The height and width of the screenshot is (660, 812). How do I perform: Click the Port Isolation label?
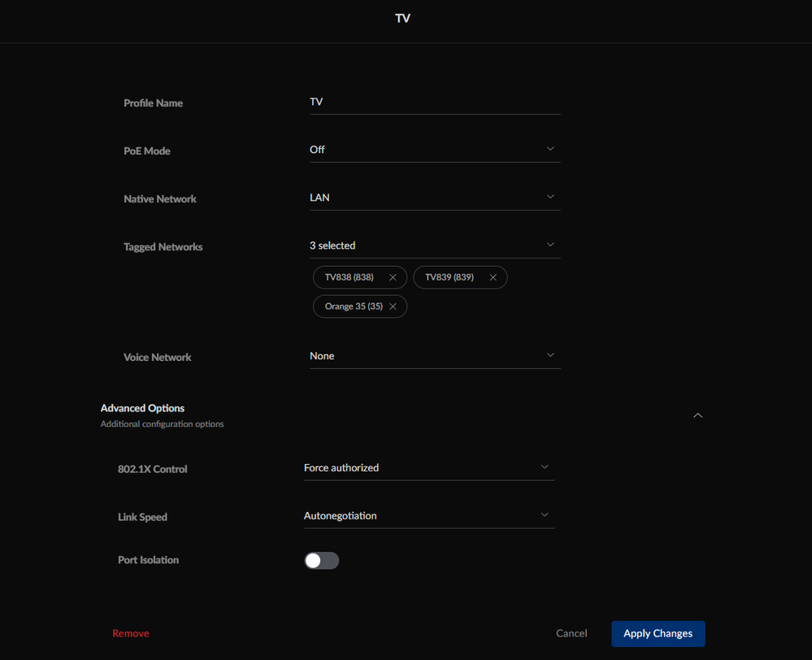click(x=148, y=560)
